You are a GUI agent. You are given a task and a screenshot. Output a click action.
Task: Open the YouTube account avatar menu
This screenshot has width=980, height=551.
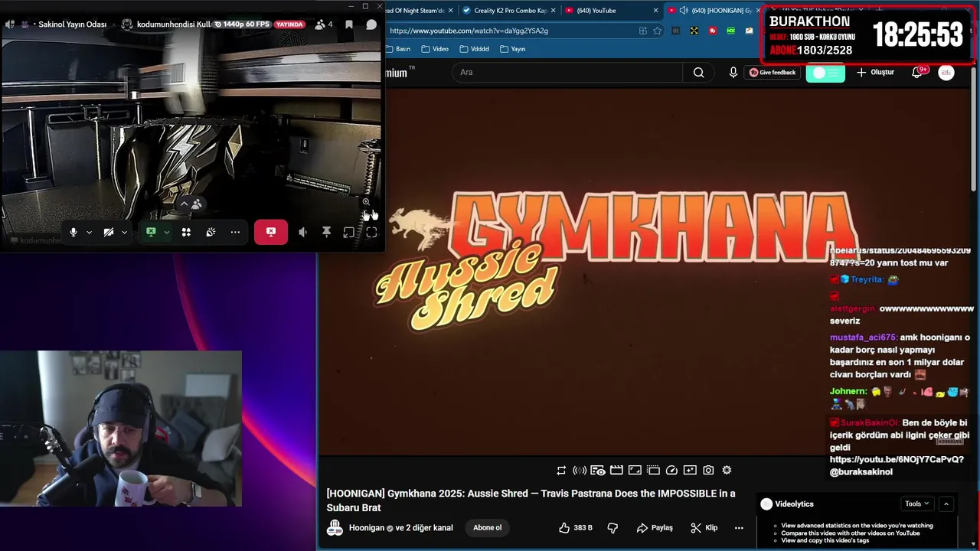[946, 72]
